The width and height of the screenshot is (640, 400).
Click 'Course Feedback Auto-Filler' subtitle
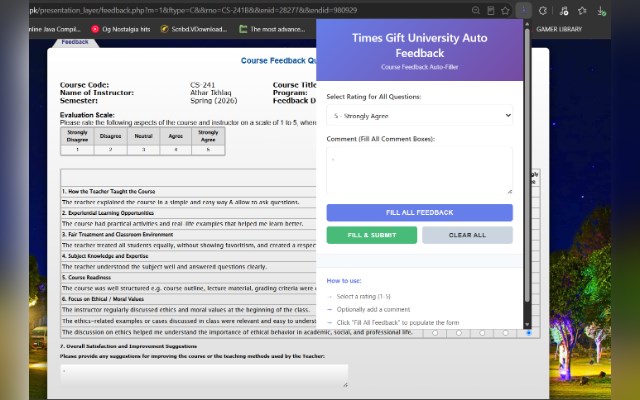(420, 67)
